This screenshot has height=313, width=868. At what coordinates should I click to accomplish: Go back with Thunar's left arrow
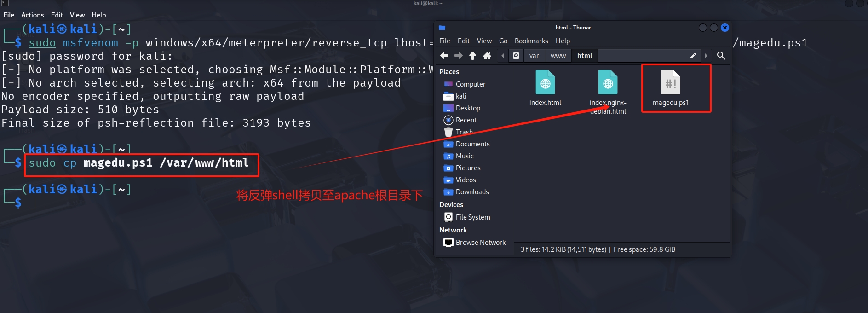[x=444, y=56]
